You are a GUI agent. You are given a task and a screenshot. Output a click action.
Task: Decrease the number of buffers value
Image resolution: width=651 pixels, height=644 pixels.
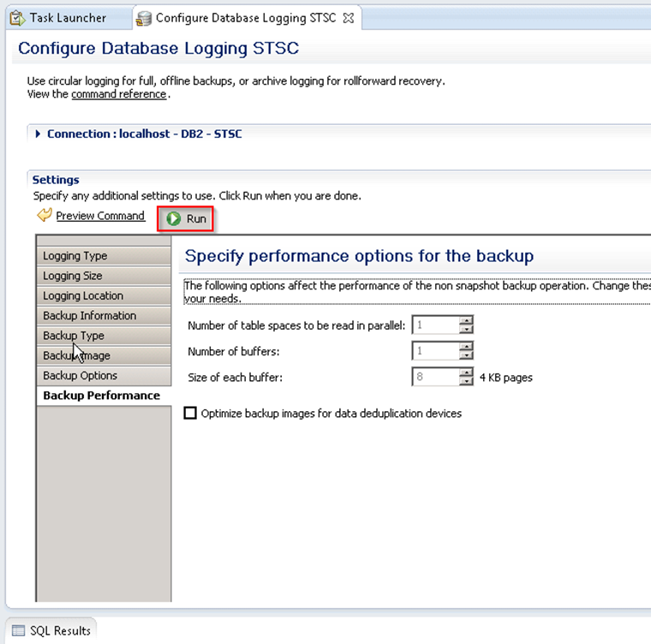(467, 355)
